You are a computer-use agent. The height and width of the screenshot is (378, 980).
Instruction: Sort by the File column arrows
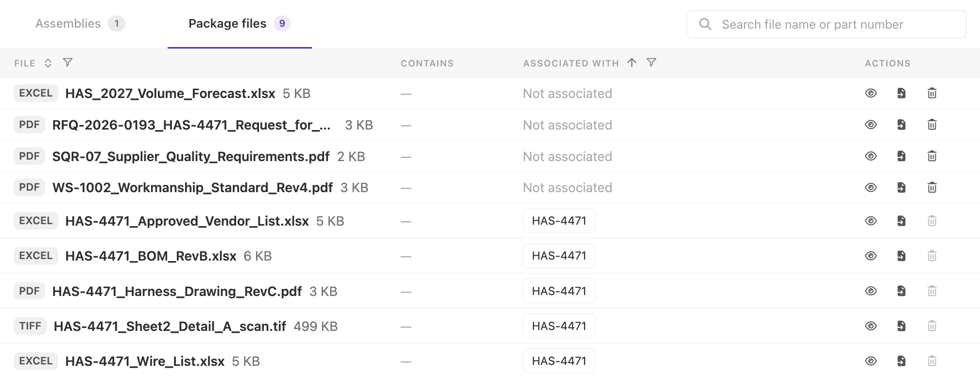coord(48,63)
